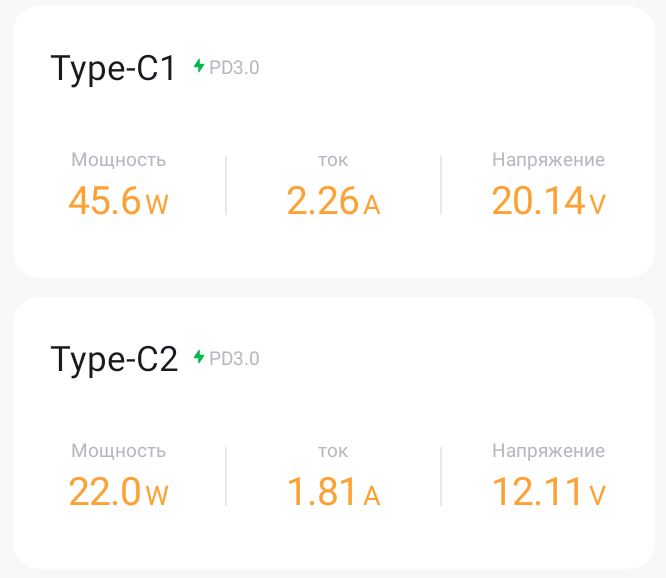The width and height of the screenshot is (666, 578).
Task: Select the Type-C1 port title
Action: pos(114,68)
